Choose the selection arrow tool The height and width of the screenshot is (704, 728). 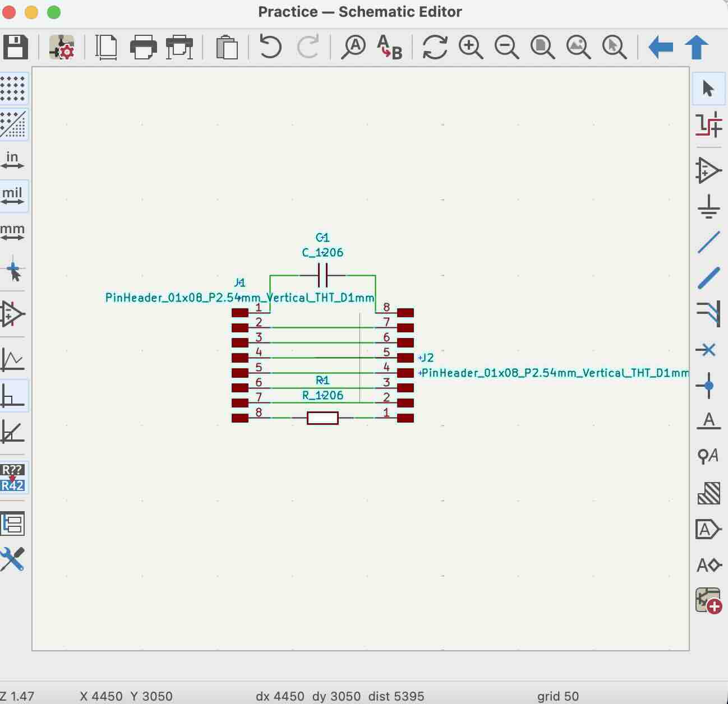click(709, 89)
